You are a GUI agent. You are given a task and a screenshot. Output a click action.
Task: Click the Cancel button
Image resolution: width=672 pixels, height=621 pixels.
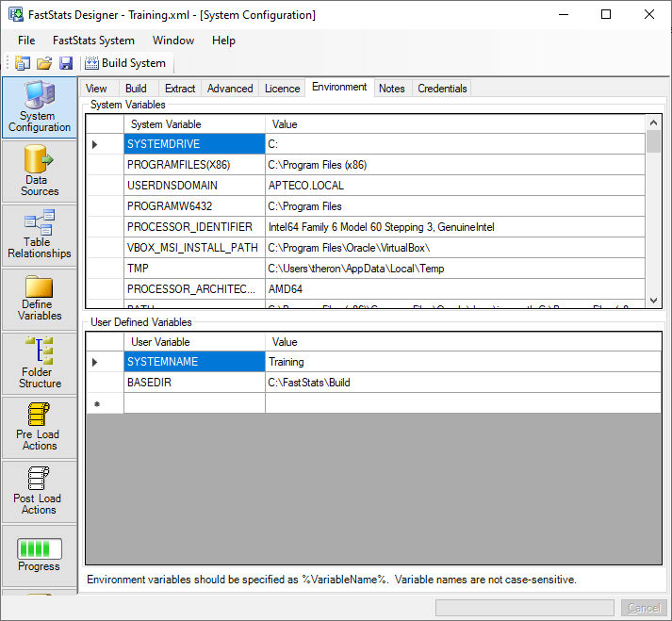click(x=644, y=608)
